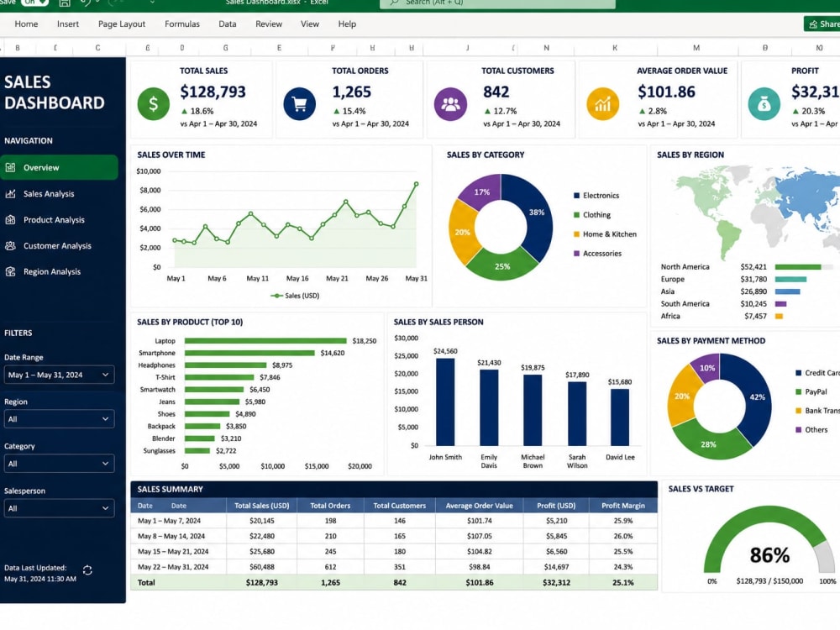Click the $32,312 total profit cell
This screenshot has width=840, height=630.
556,583
